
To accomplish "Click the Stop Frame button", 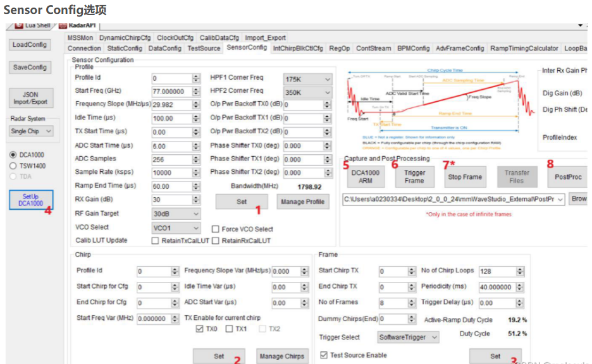I will [x=465, y=177].
